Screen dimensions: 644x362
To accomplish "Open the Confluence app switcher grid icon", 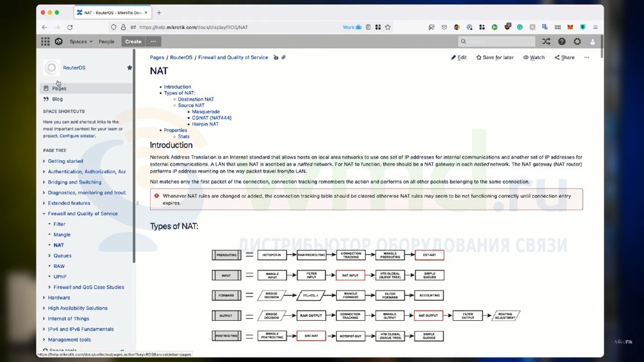I will point(46,41).
